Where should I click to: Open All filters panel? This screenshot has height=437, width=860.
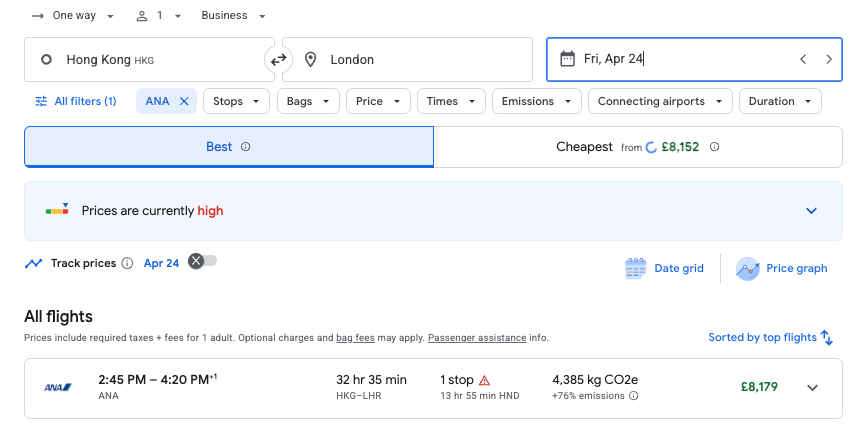coord(76,101)
